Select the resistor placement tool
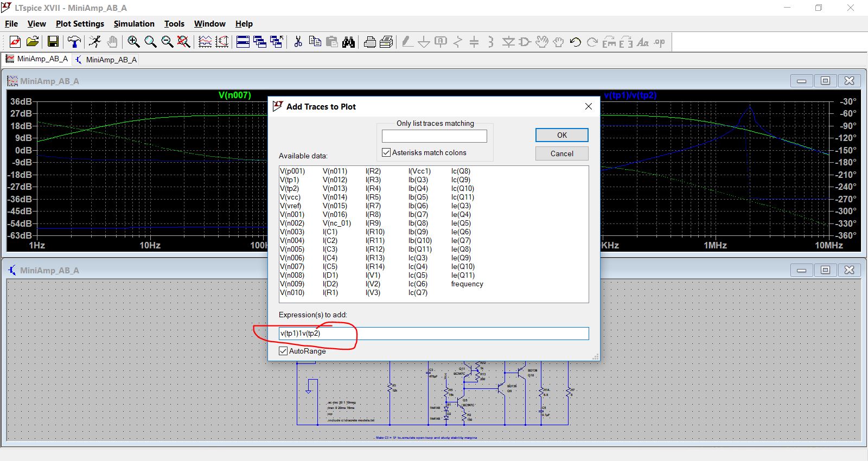 coord(458,42)
